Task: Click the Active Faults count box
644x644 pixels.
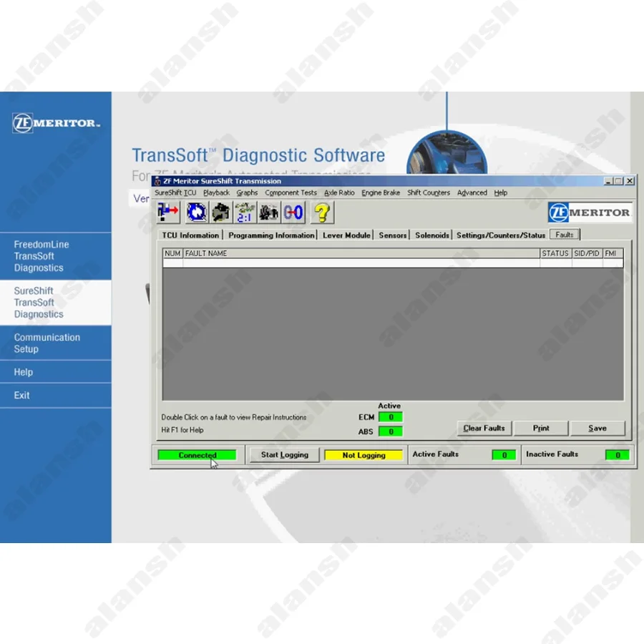Action: (504, 454)
